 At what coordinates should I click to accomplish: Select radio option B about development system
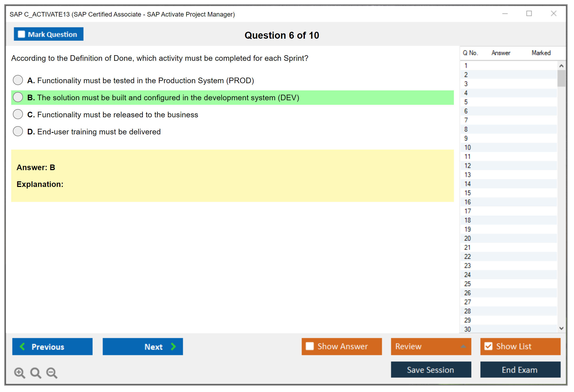(18, 97)
